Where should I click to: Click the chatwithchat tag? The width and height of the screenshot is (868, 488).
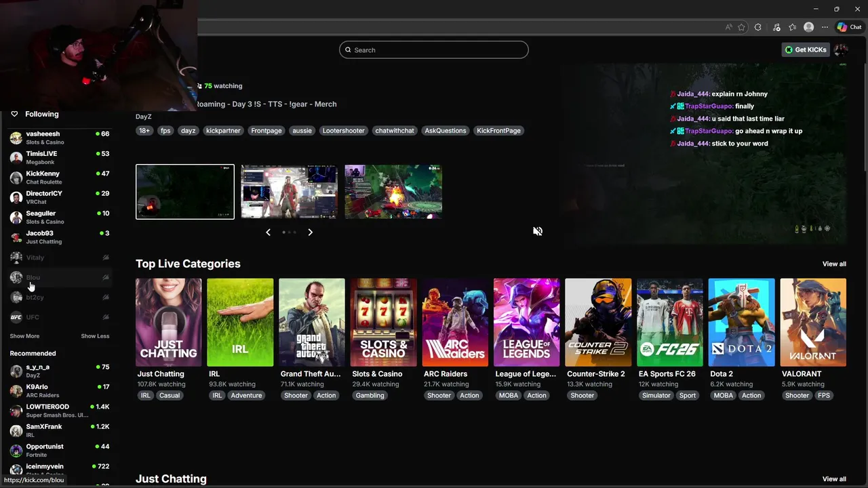(x=395, y=130)
